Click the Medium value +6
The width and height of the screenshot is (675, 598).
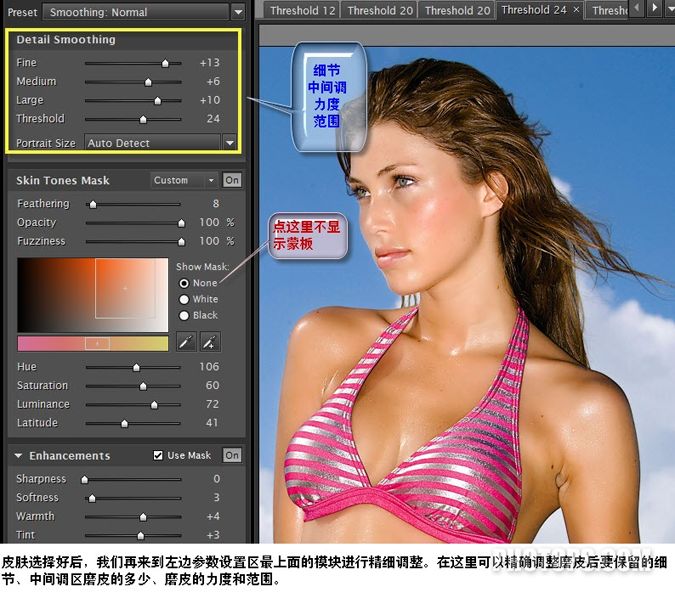[213, 81]
